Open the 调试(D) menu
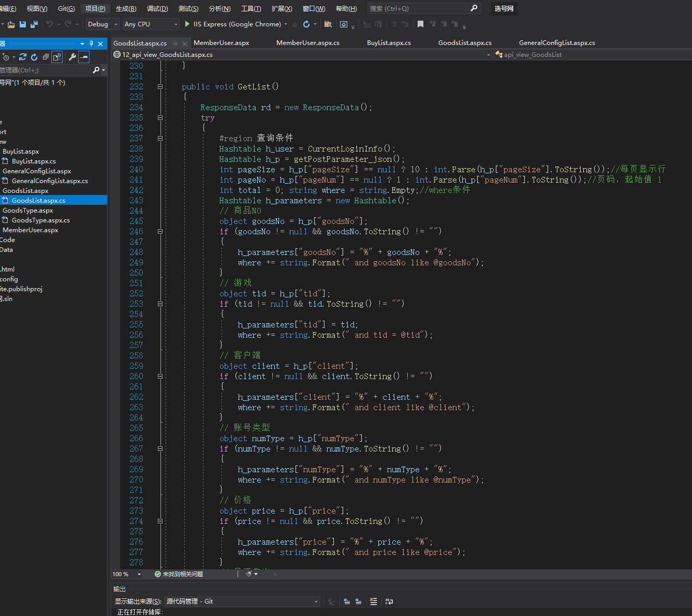Viewport: 692px width, 616px height. point(157,8)
